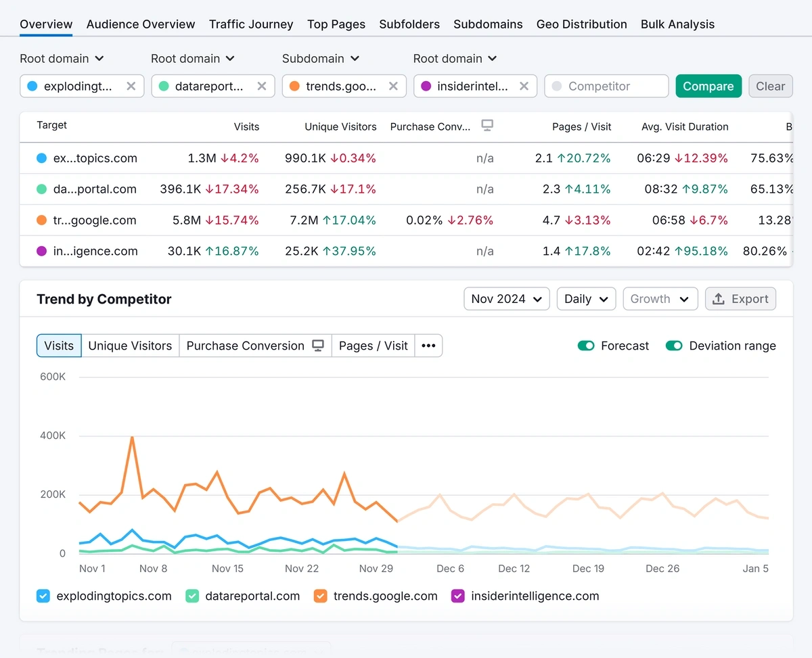Remove trends.google competitor with X icon
Viewport: 812px width, 658px height.
tap(393, 86)
